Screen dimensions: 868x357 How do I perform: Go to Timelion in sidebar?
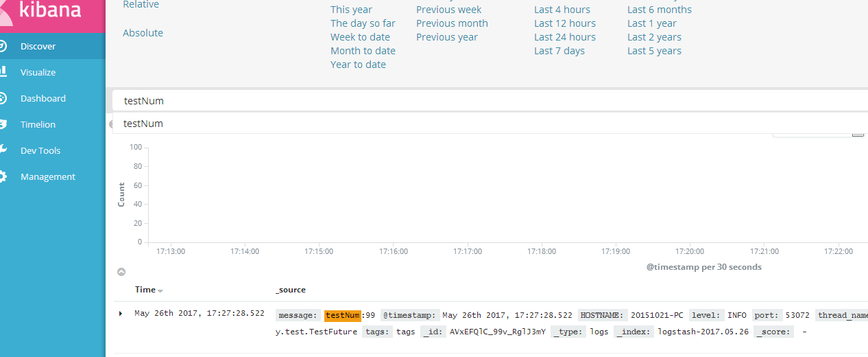[38, 124]
